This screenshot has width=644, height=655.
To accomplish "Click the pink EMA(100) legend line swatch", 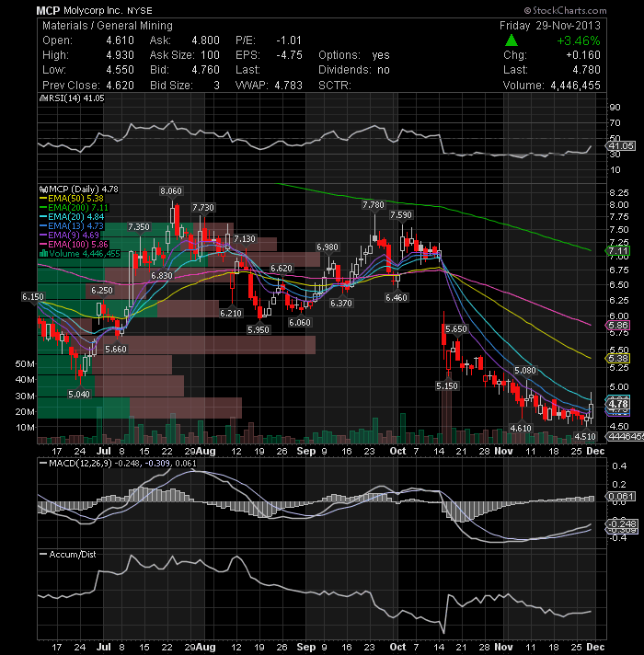I will click(x=43, y=245).
